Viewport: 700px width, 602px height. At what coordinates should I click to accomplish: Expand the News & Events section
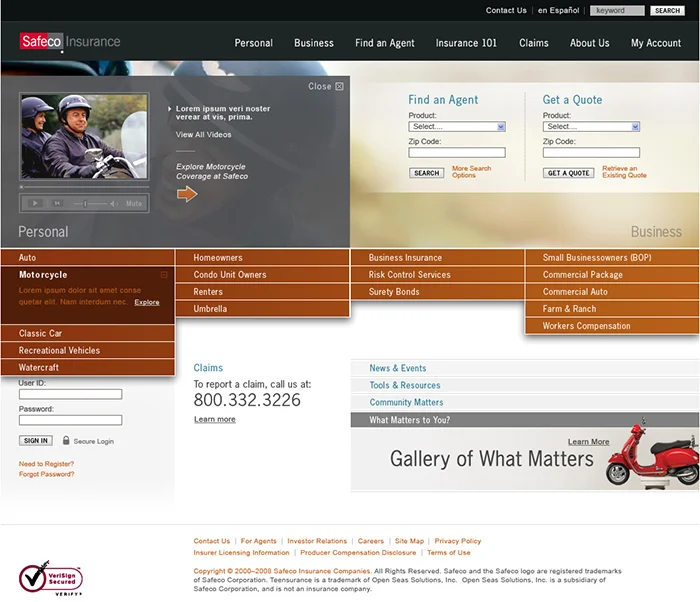tap(525, 368)
